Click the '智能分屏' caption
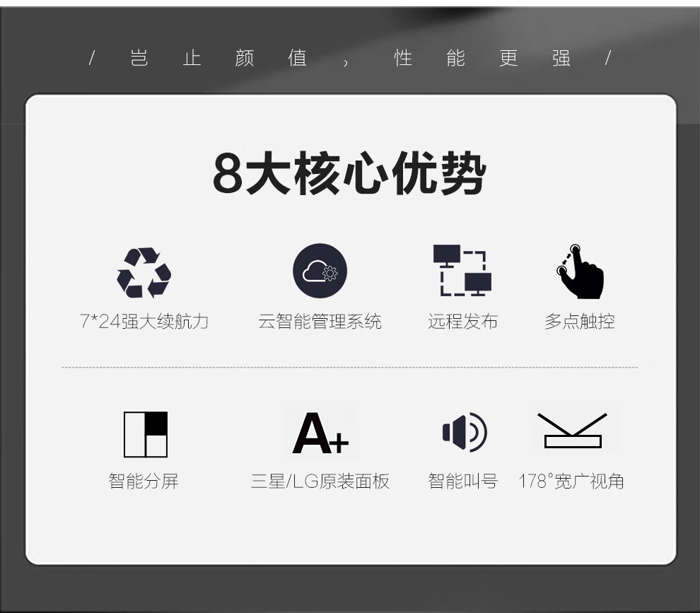This screenshot has width=700, height=613. pyautogui.click(x=144, y=482)
